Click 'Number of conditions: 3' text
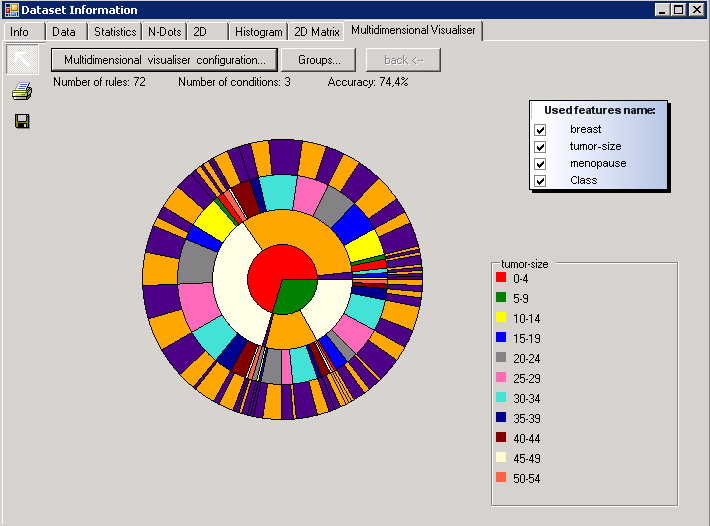Viewport: 710px width, 526px height. 234,82
